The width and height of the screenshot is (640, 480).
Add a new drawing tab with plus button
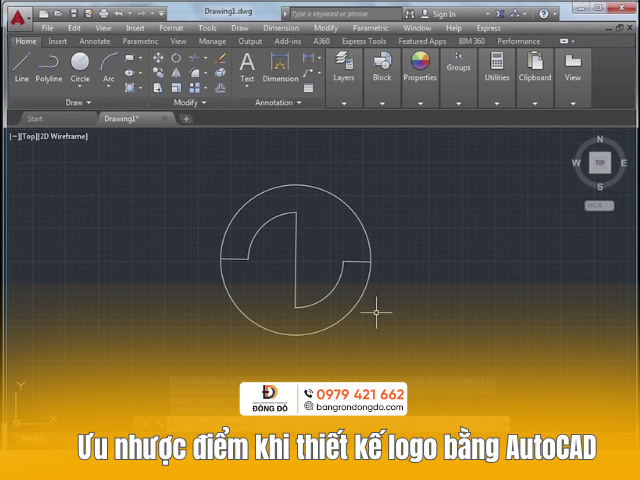186,119
